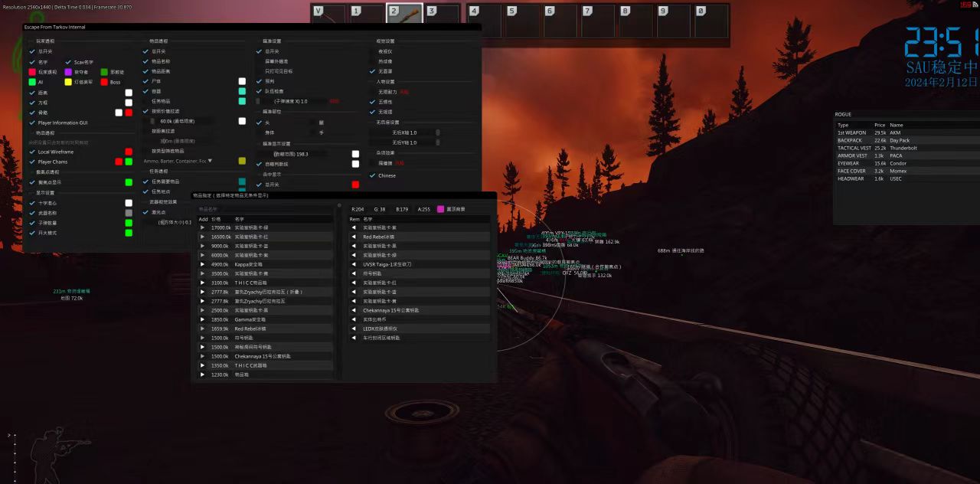Viewport: 980px width, 484px height.
Task: Click the R:204 color value field
Action: tap(358, 209)
